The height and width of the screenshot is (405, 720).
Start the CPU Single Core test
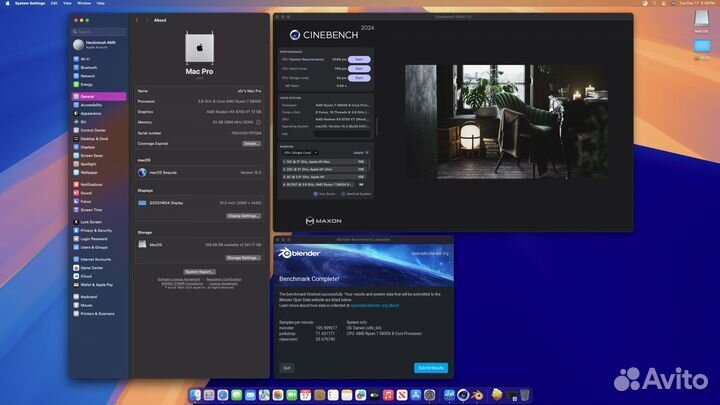359,78
